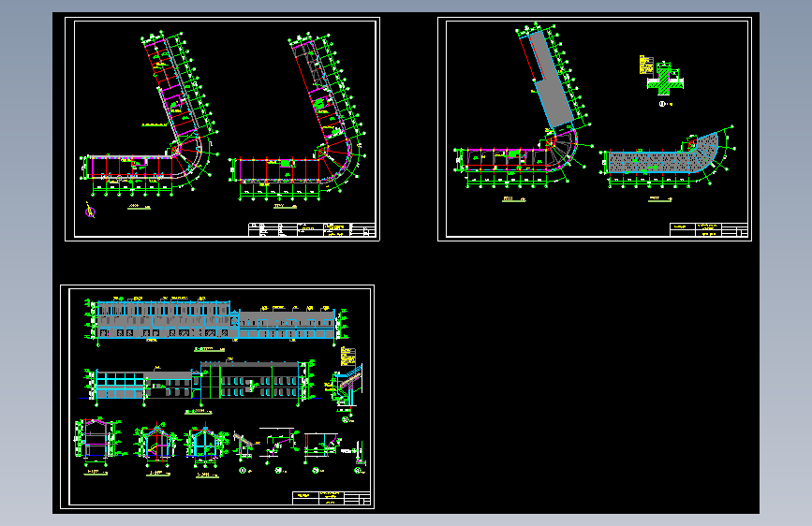Image resolution: width=812 pixels, height=526 pixels.
Task: Click the yellow note block beside the green cross detail
Action: tap(645, 65)
